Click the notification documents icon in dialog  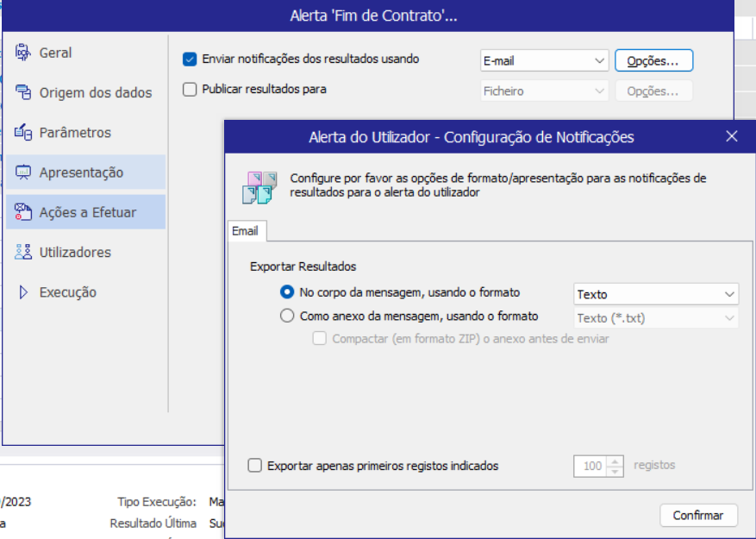coord(259,186)
